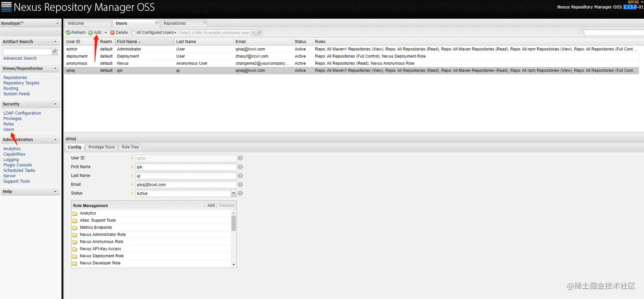Open the Logging link
644x299 pixels.
pos(11,160)
